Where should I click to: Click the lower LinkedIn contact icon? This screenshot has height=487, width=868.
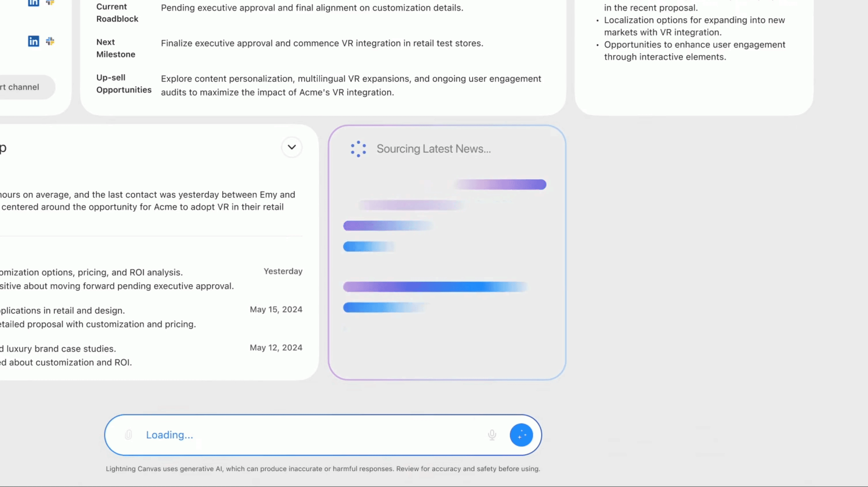33,41
